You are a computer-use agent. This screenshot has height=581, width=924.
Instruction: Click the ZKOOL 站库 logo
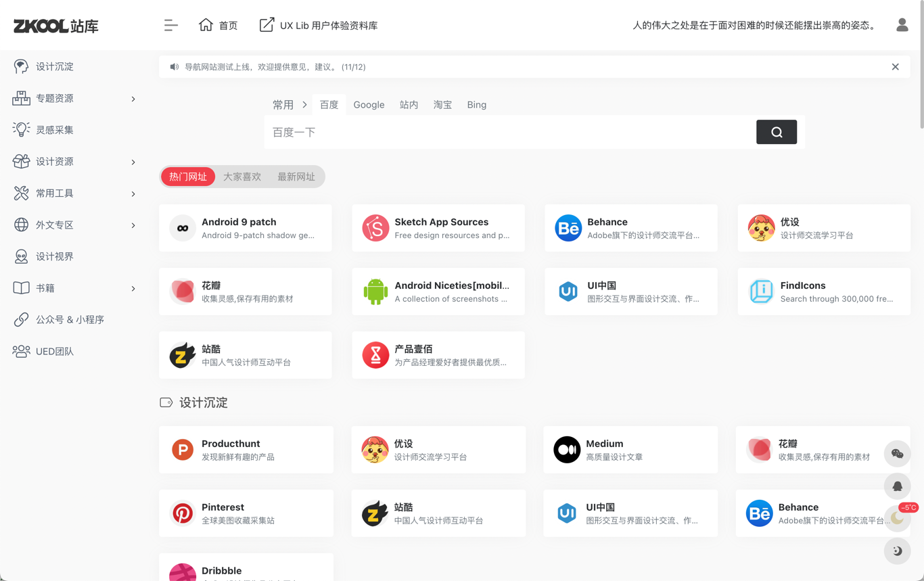(56, 26)
